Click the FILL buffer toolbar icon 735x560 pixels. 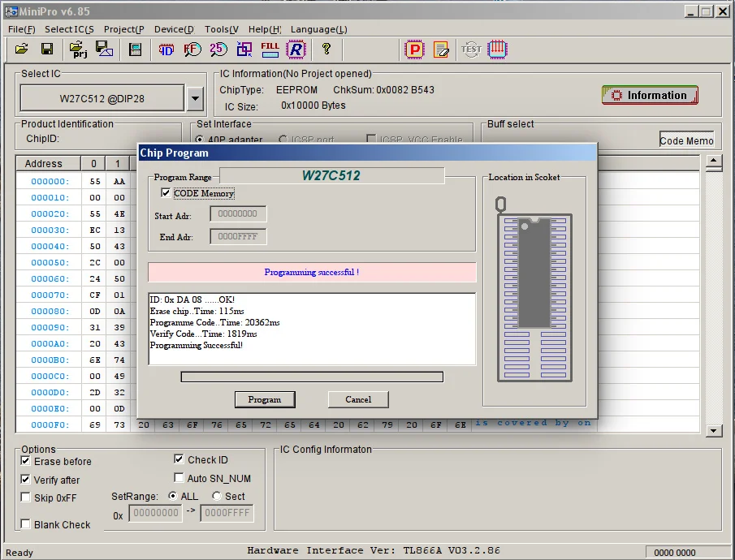(x=270, y=50)
